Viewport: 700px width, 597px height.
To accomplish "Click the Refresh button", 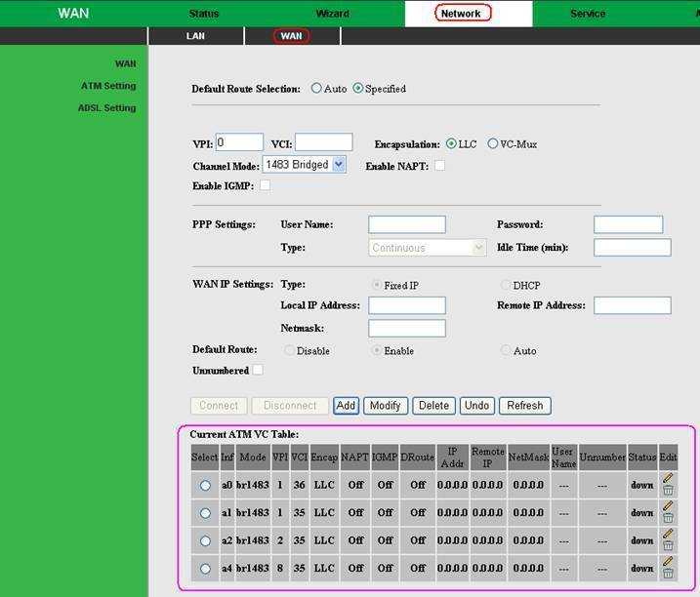I will (x=524, y=406).
